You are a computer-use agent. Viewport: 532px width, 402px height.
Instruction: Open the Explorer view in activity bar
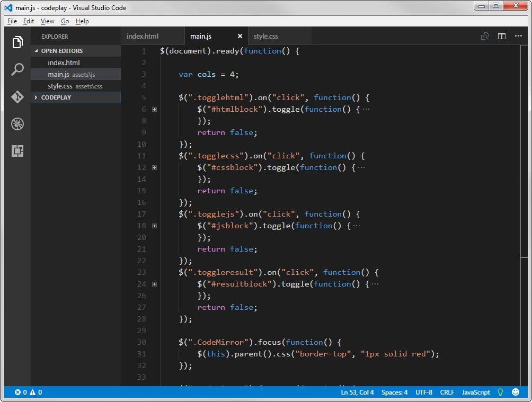pos(17,42)
